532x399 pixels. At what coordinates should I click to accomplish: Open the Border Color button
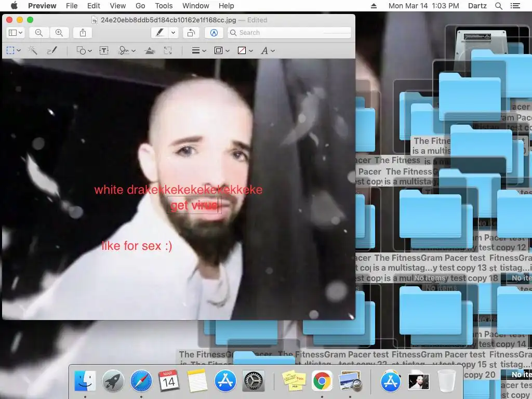[x=219, y=50]
